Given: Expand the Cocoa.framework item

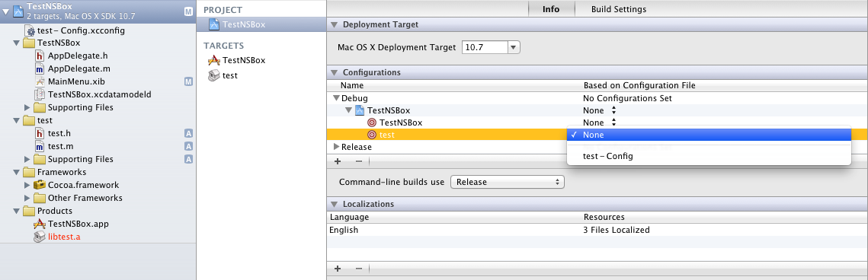Looking at the screenshot, I should [x=27, y=184].
